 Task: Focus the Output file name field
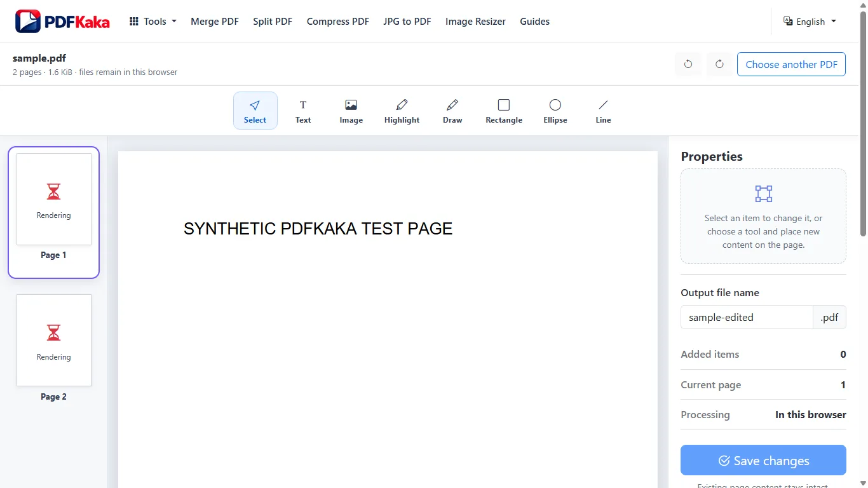click(x=747, y=317)
